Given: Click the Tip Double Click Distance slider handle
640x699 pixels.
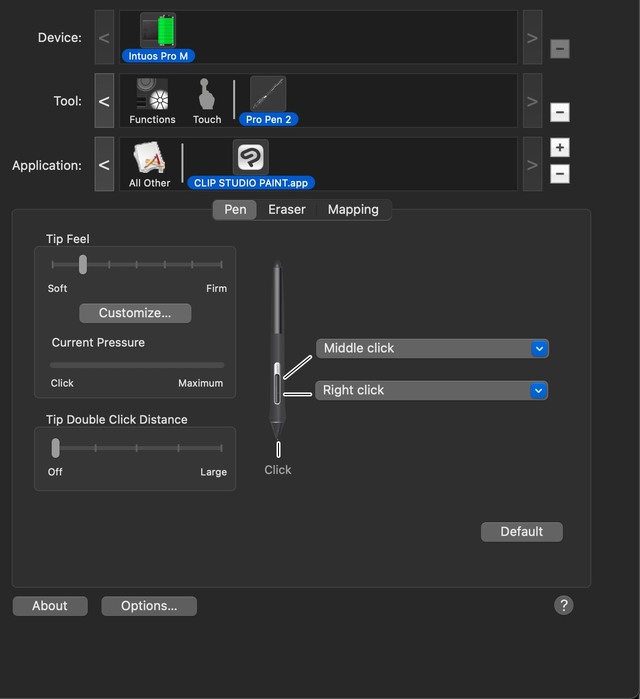Looking at the screenshot, I should tap(55, 448).
